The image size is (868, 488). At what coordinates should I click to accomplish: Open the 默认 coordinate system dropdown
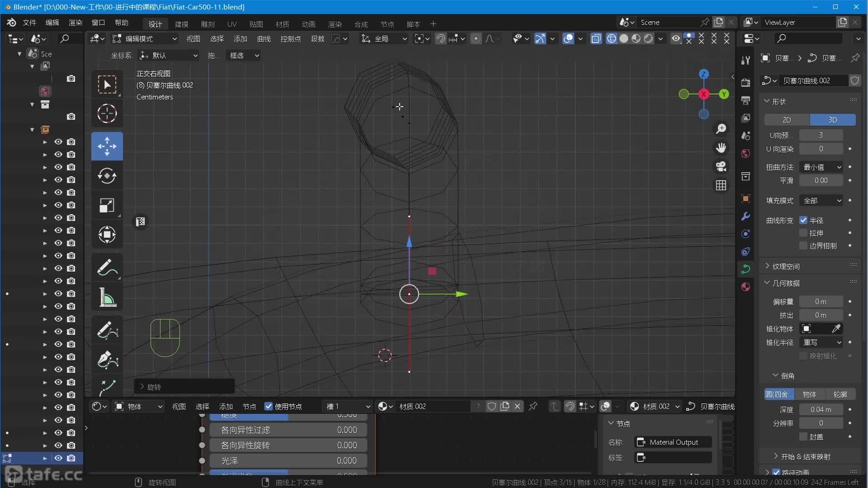click(169, 56)
